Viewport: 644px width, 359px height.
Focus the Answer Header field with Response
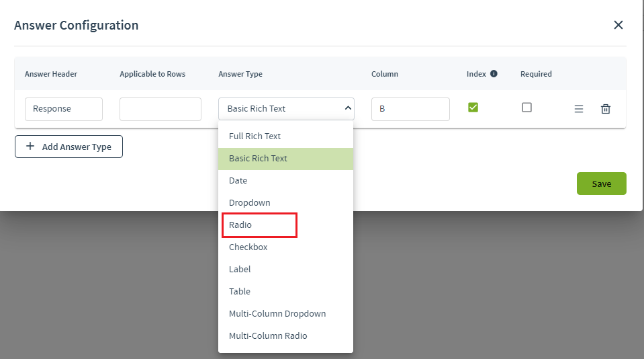click(64, 109)
